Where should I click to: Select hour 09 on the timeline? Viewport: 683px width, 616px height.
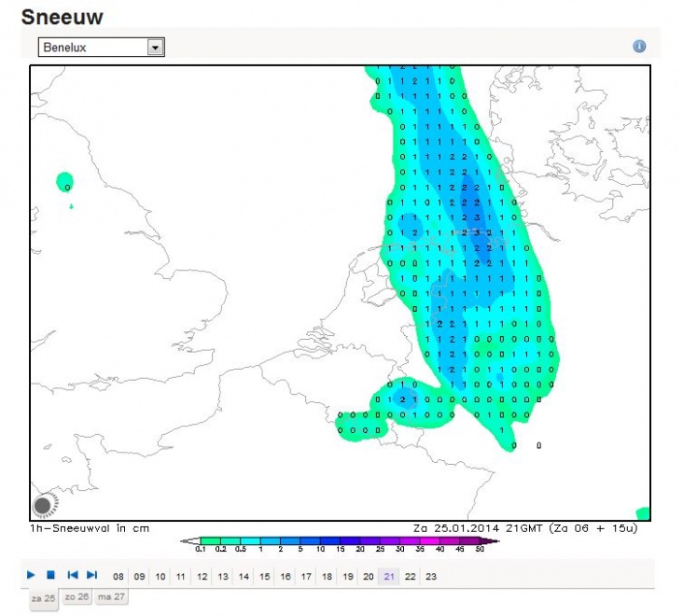tap(139, 577)
